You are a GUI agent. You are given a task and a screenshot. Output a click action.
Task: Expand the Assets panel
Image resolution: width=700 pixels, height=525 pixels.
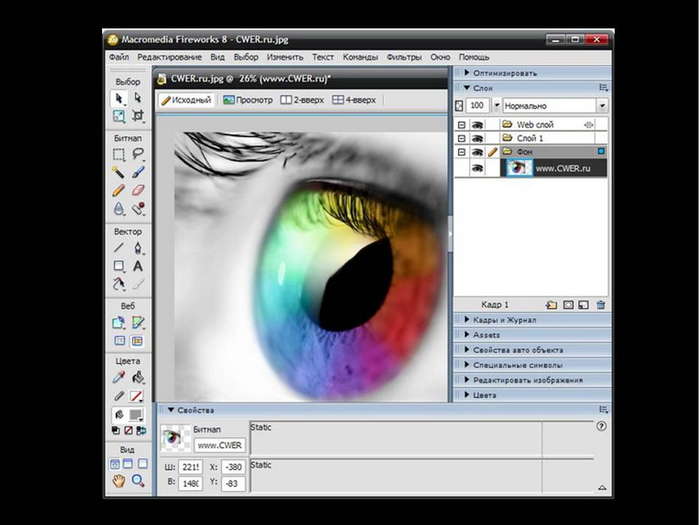click(x=467, y=335)
